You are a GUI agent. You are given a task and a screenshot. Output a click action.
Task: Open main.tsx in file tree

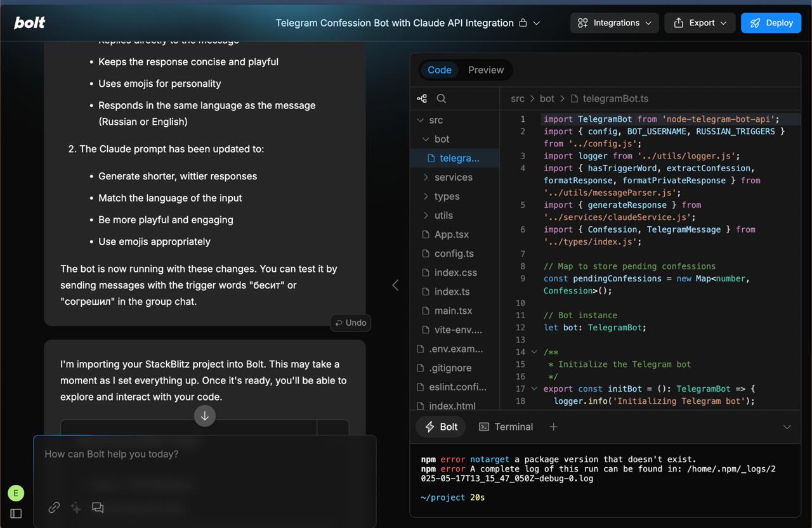(x=455, y=311)
